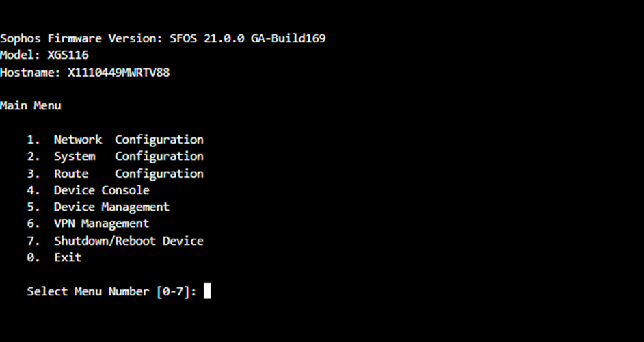Click the number 7 before Shutdown/Reboot

pyautogui.click(x=31, y=241)
